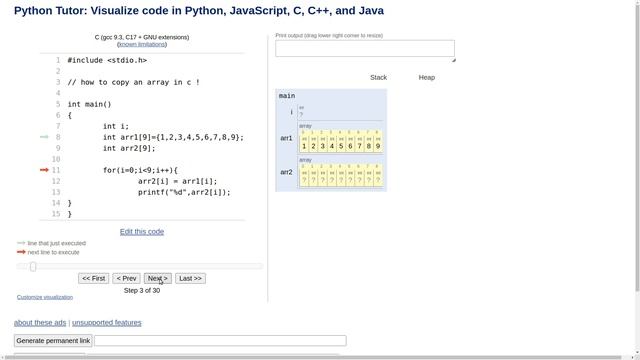Open the unsupported features link
The height and width of the screenshot is (360, 640).
pyautogui.click(x=107, y=323)
